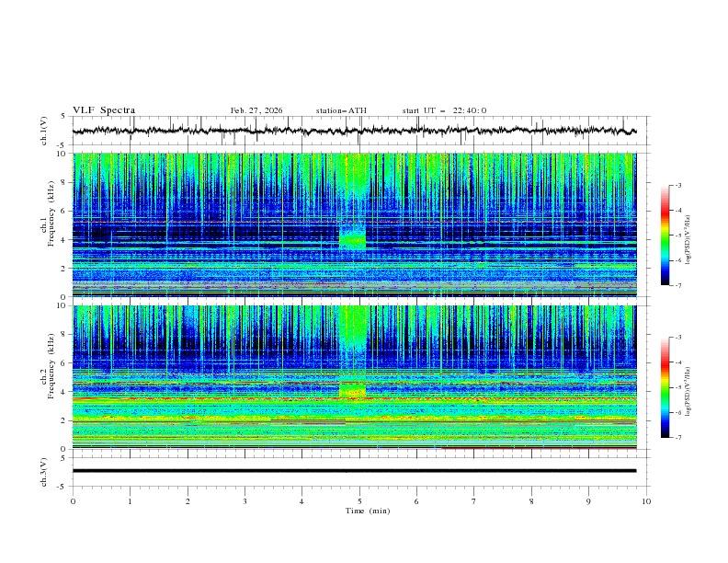
Task: Click the ch.1 voltage waveform trace
Action: pos(354,131)
